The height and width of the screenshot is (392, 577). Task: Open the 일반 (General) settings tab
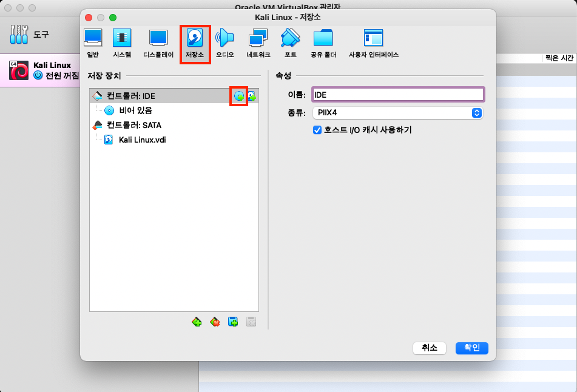point(93,44)
